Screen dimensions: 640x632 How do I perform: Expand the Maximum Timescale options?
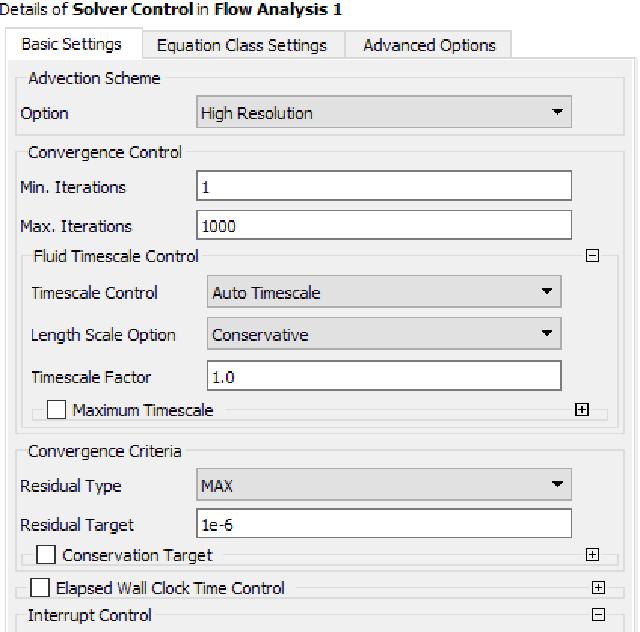coord(582,409)
